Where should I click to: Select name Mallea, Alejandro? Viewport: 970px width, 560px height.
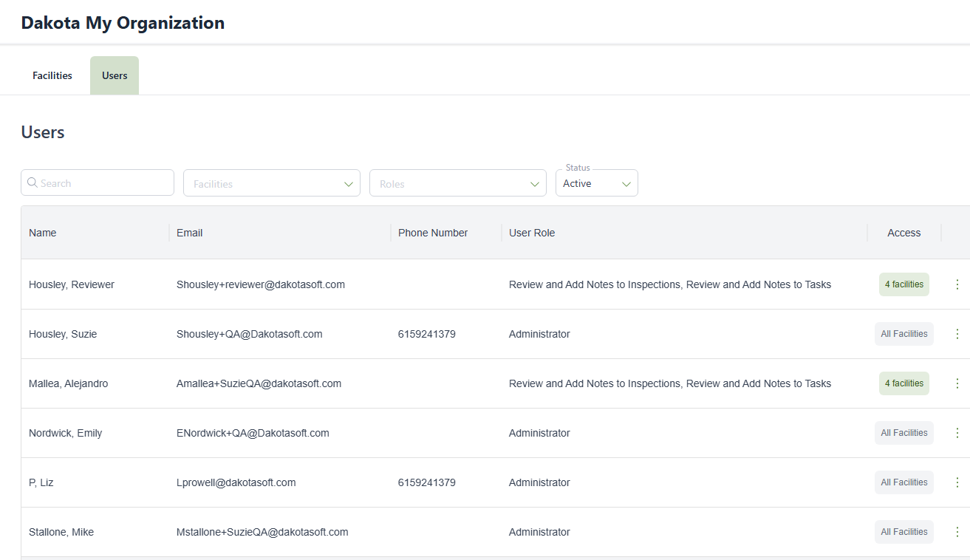[x=69, y=383]
